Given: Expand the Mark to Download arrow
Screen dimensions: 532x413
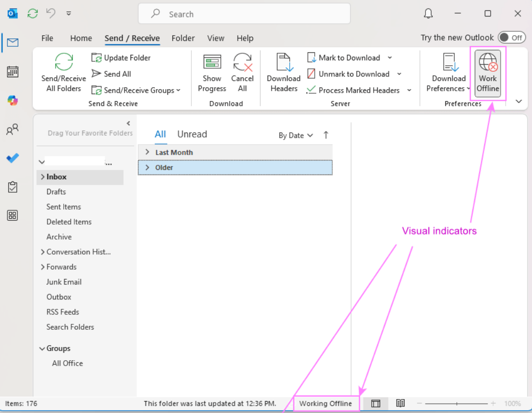Looking at the screenshot, I should tap(390, 58).
